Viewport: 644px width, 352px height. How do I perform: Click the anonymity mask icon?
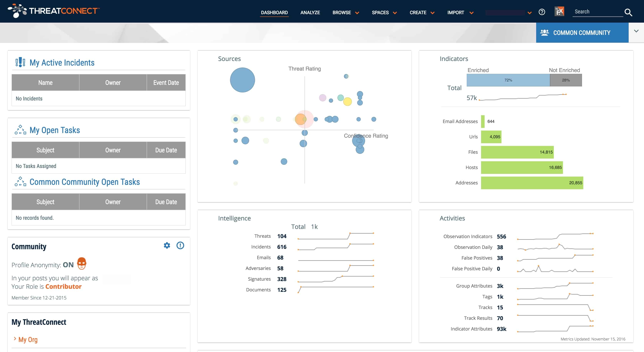click(82, 263)
